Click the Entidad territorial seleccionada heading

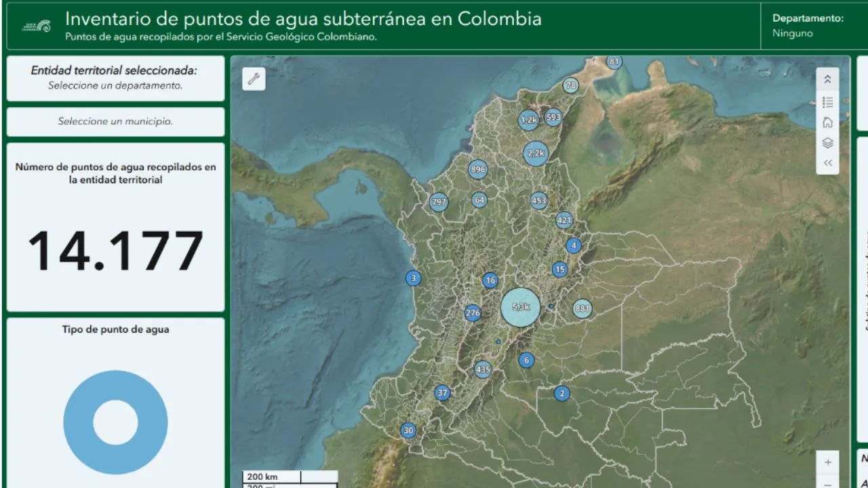coord(114,70)
